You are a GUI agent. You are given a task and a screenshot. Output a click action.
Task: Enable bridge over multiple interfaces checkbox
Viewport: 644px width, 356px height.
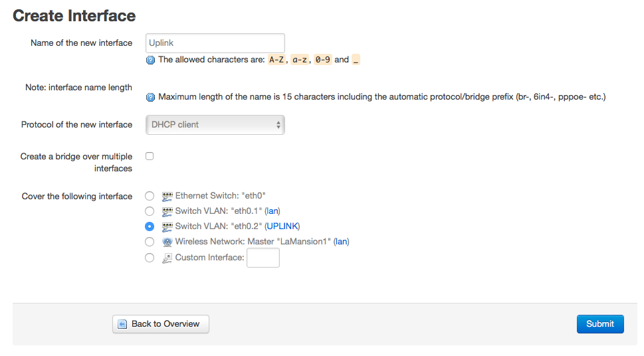pyautogui.click(x=150, y=156)
